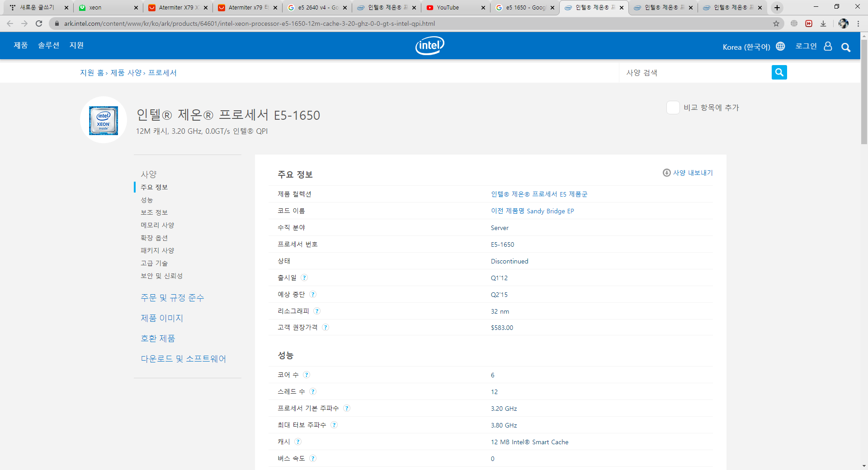Open help icon next to 버스 속도

313,458
